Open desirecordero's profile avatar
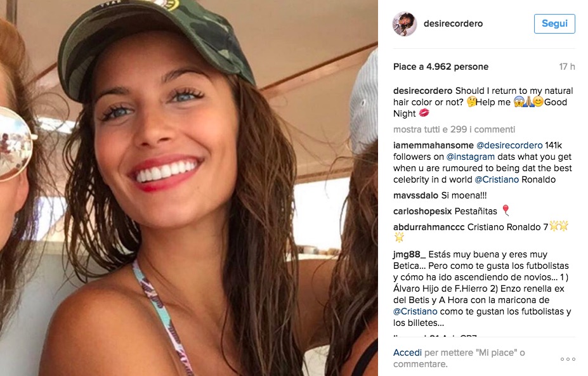This screenshot has height=376, width=588. tap(404, 23)
